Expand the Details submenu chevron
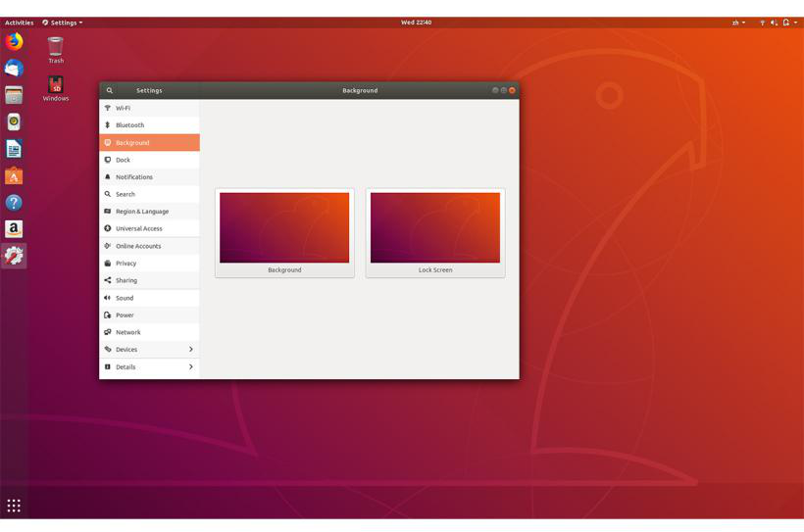Viewport: 804px width, 532px height. pyautogui.click(x=190, y=366)
